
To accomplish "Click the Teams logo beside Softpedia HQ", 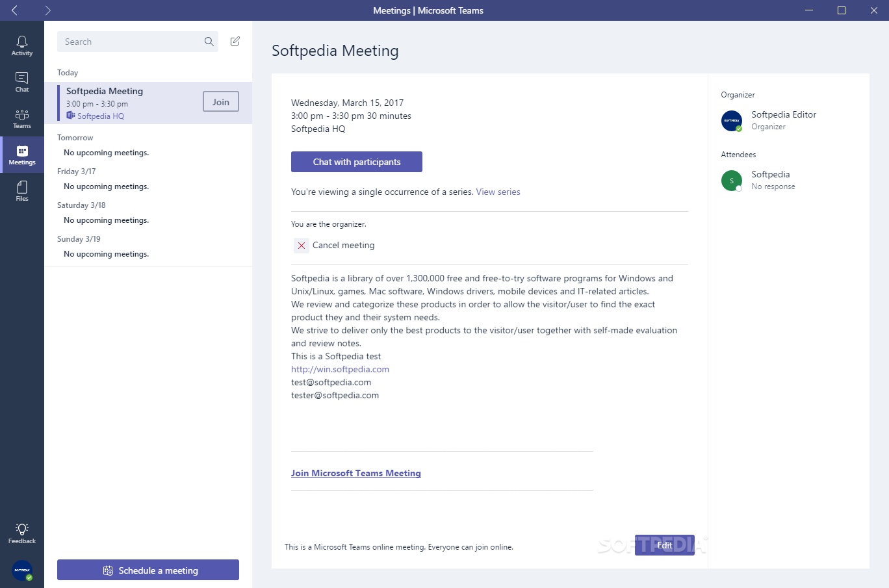I will (x=70, y=116).
